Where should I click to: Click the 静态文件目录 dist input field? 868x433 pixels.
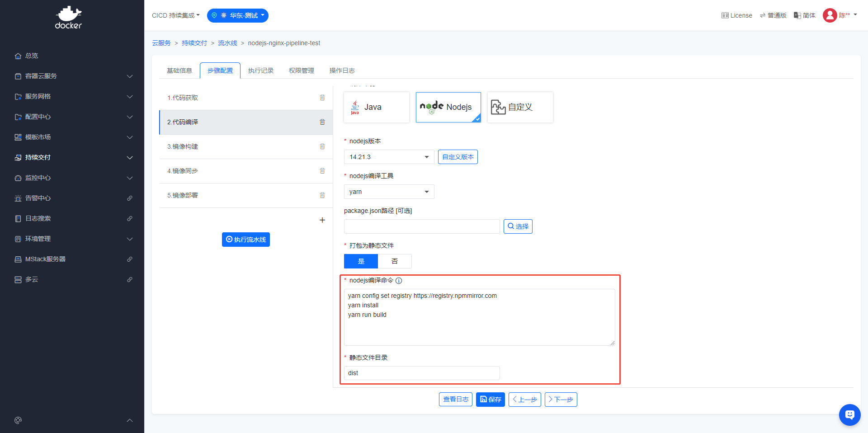(x=421, y=373)
